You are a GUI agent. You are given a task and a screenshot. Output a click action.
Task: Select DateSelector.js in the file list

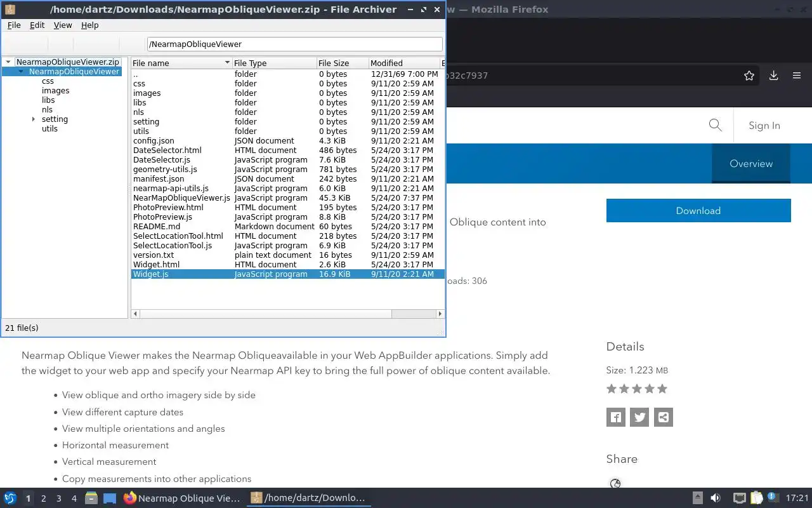point(287,160)
